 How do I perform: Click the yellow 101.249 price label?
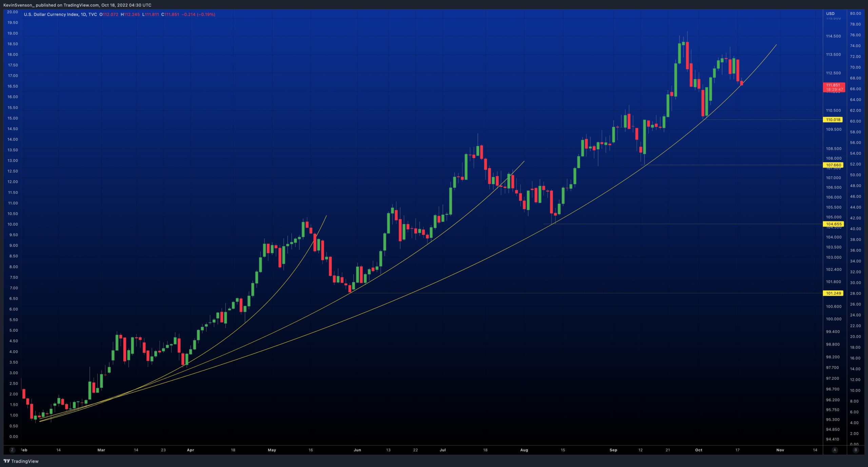pyautogui.click(x=833, y=293)
